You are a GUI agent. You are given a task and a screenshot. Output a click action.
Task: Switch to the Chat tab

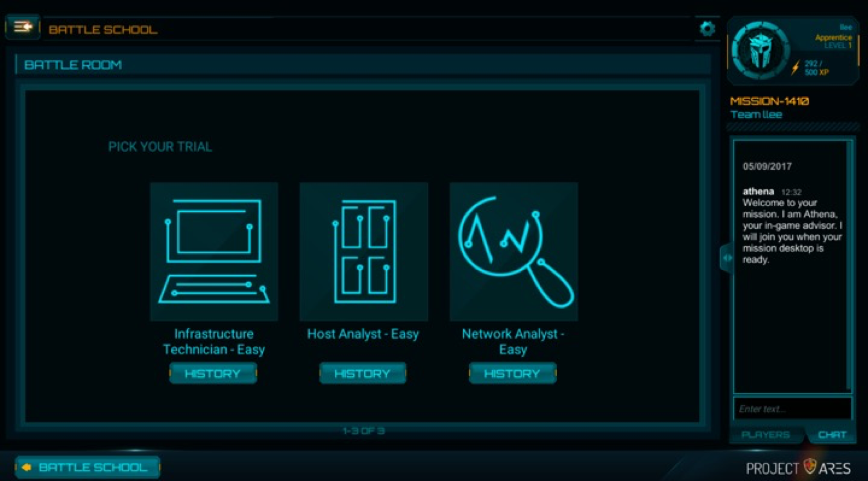[x=832, y=435]
